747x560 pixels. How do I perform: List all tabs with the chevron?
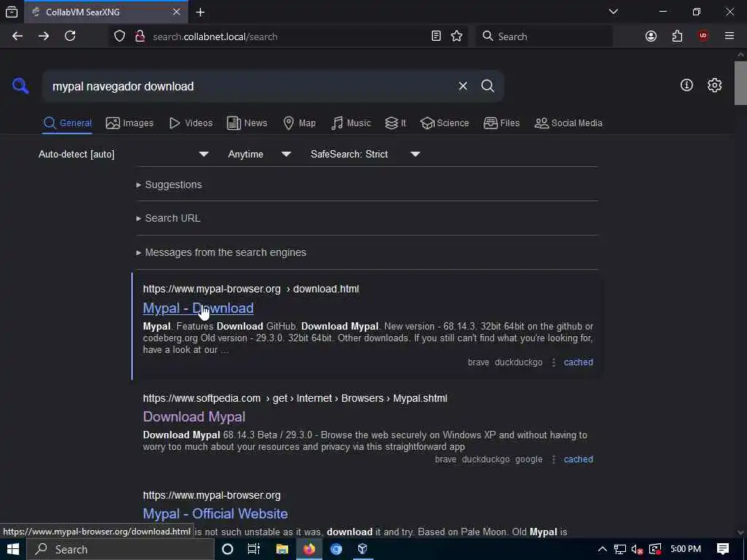613,12
